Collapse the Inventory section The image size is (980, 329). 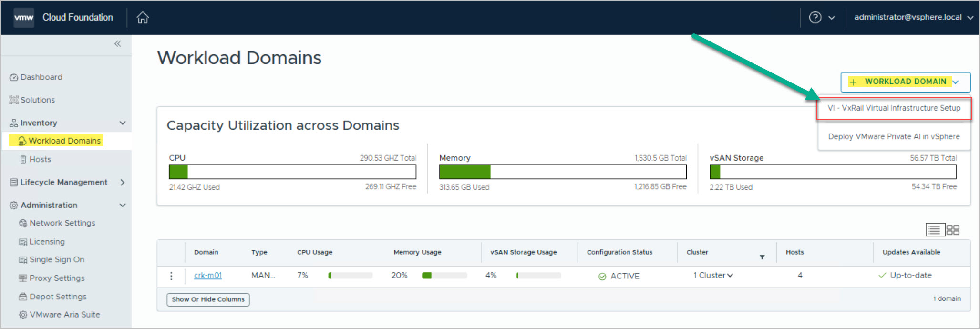pos(123,123)
